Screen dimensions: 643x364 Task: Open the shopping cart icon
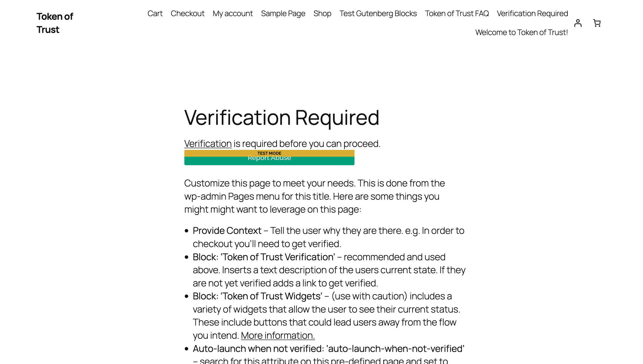tap(597, 23)
